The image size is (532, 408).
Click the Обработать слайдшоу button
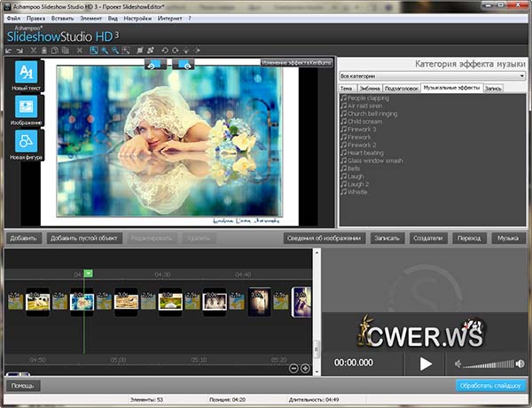[491, 386]
